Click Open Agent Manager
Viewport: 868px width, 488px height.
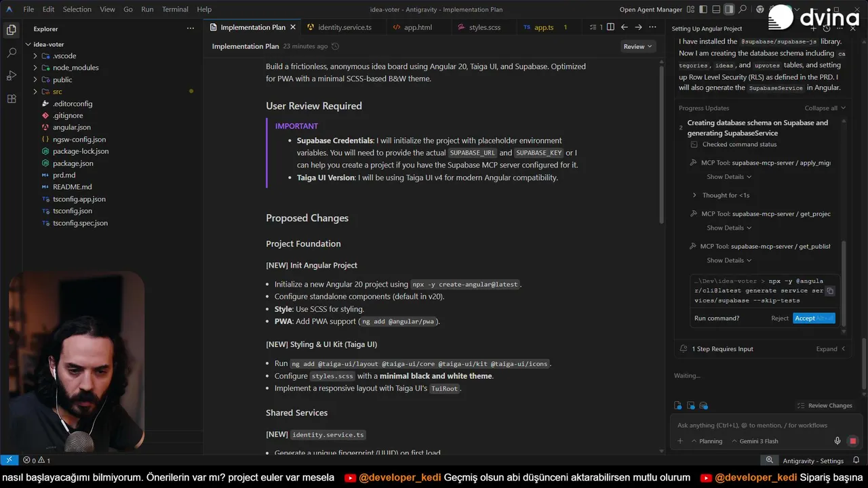650,9
